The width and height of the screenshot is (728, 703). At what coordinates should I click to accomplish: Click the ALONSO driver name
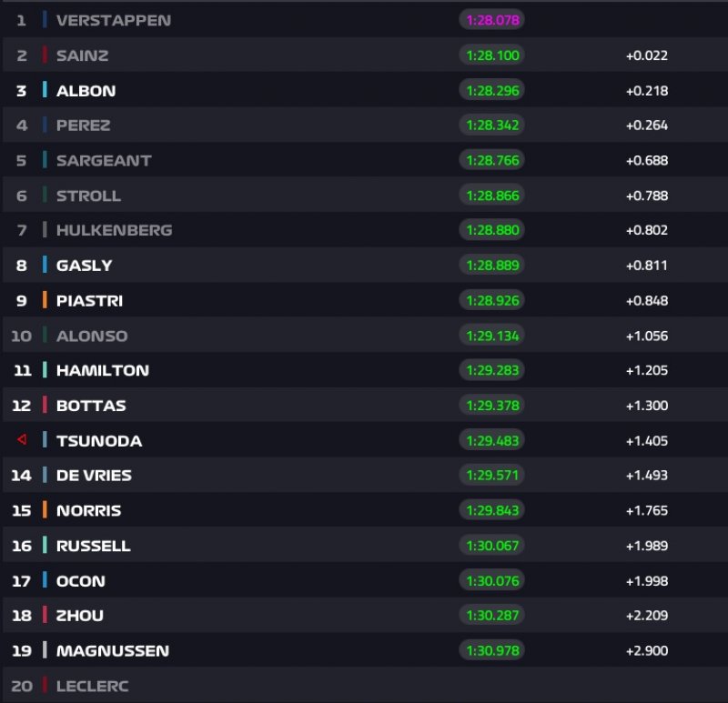pyautogui.click(x=92, y=336)
